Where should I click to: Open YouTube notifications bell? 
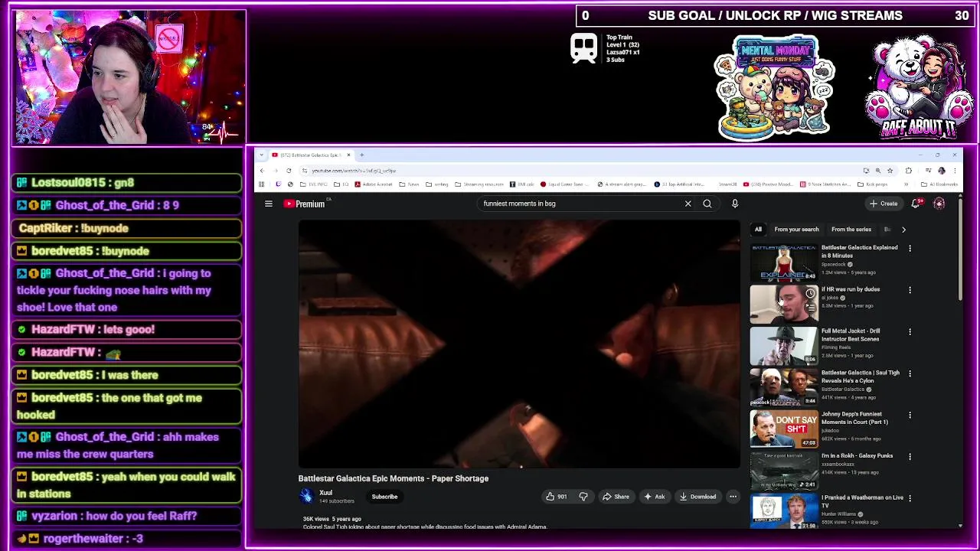(x=916, y=204)
